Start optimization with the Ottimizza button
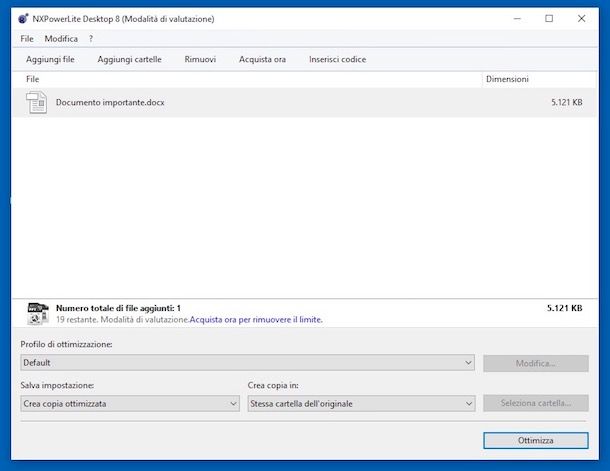This screenshot has width=610, height=471. click(536, 440)
